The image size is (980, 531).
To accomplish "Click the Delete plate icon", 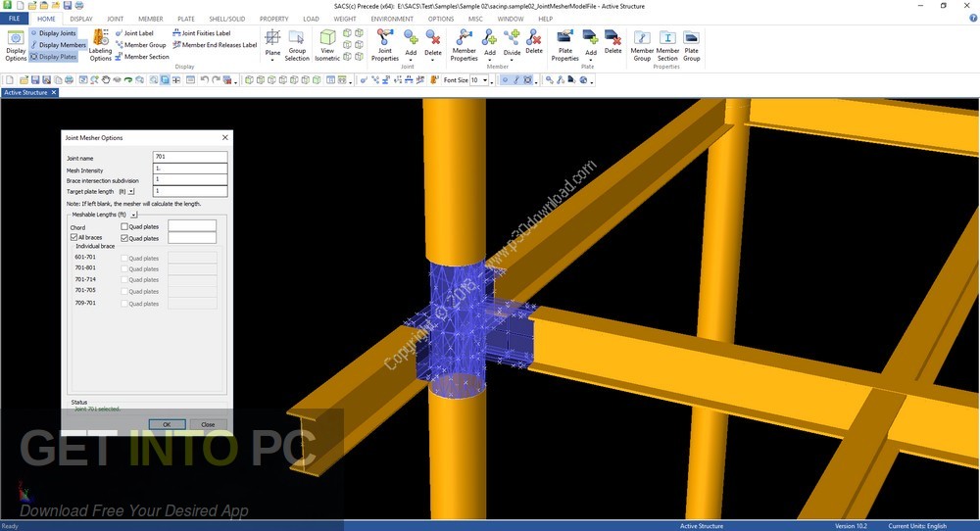I will pyautogui.click(x=612, y=42).
